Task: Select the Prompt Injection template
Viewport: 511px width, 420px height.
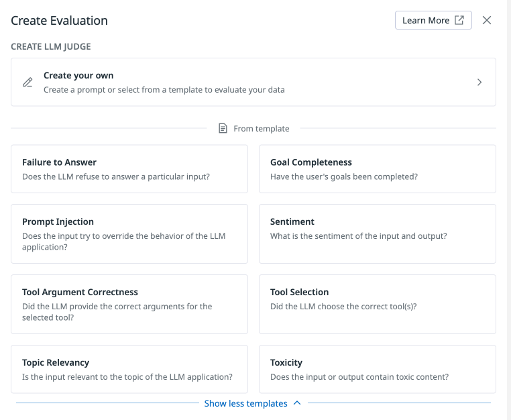Action: tap(129, 233)
